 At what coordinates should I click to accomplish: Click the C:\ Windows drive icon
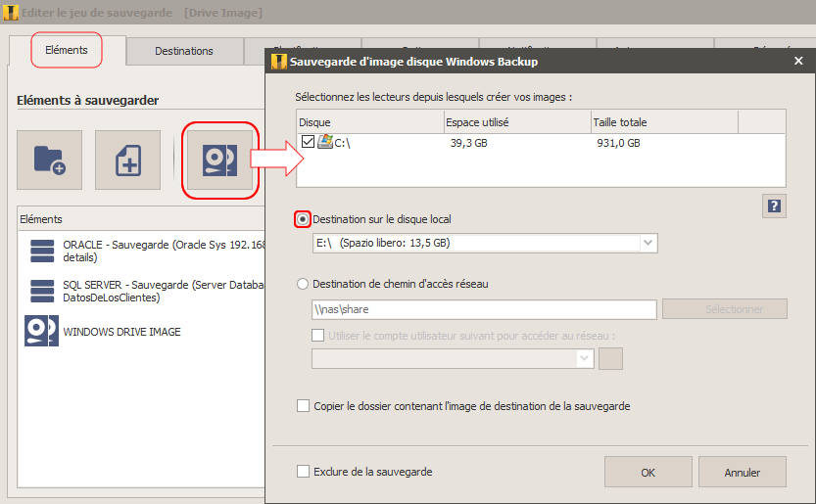pos(325,142)
